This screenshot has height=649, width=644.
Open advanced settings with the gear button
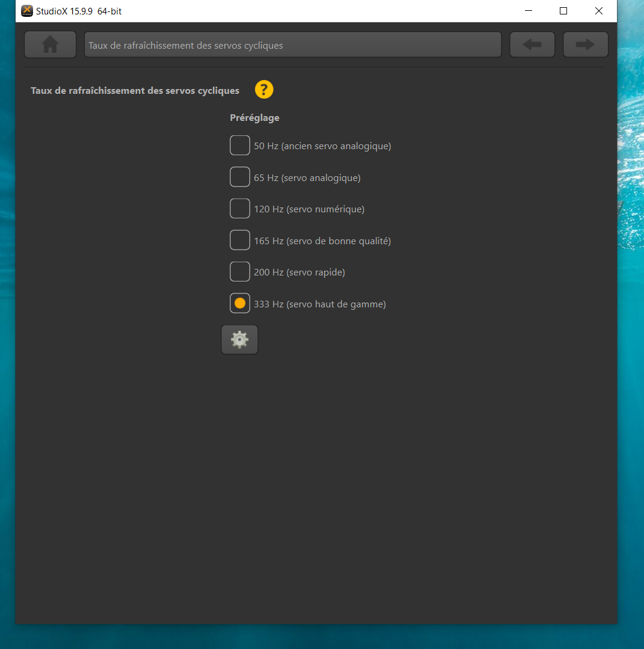(x=240, y=339)
